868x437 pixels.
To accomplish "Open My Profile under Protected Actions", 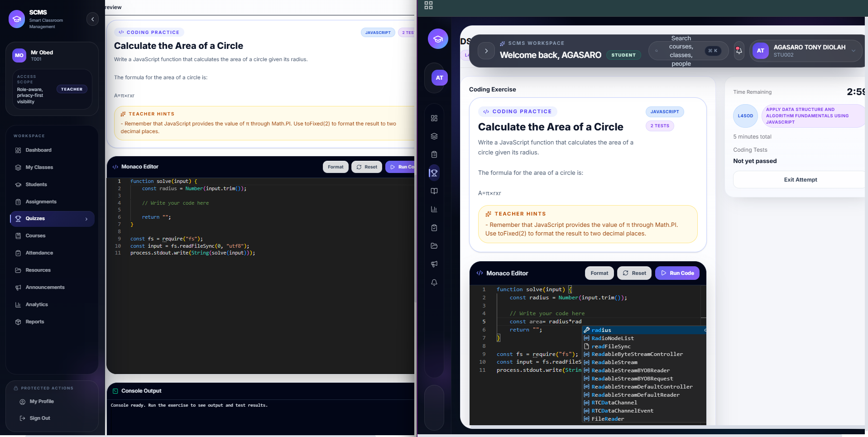I will (41, 401).
